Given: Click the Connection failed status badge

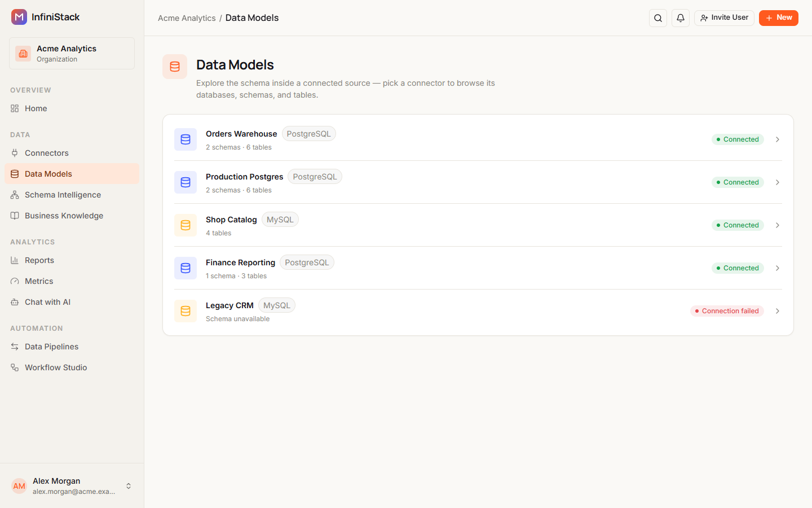Looking at the screenshot, I should pos(727,311).
